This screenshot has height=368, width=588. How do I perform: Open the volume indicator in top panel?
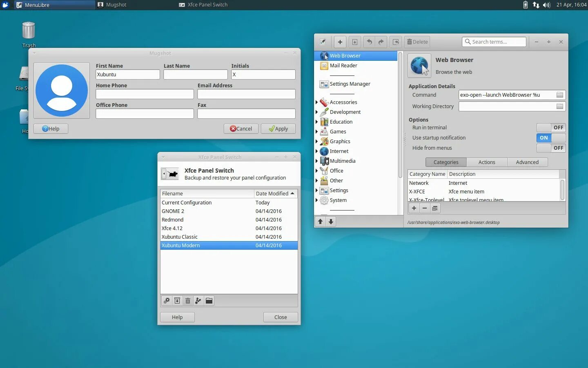click(x=547, y=5)
